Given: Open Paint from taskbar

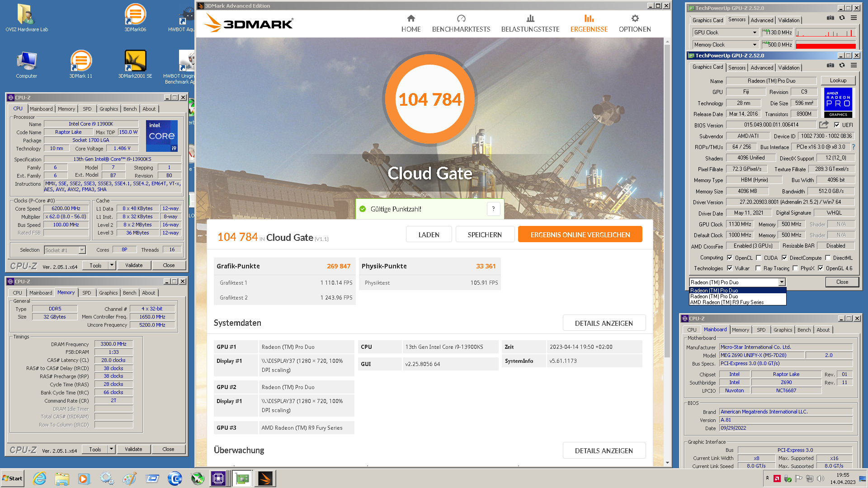Looking at the screenshot, I should point(129,479).
